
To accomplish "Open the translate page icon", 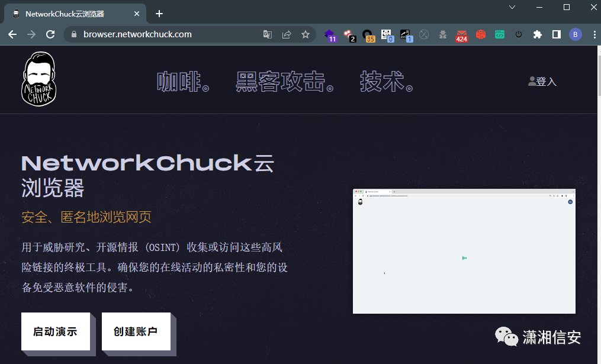I will (268, 34).
